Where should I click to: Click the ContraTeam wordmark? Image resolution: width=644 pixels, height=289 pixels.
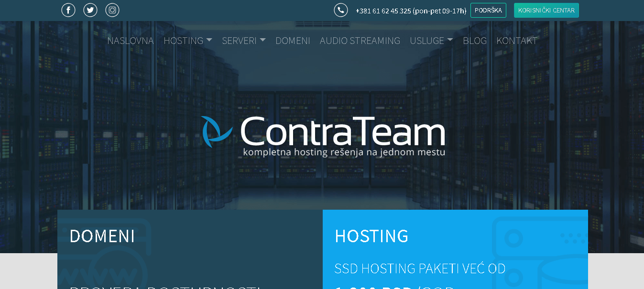tap(342, 131)
